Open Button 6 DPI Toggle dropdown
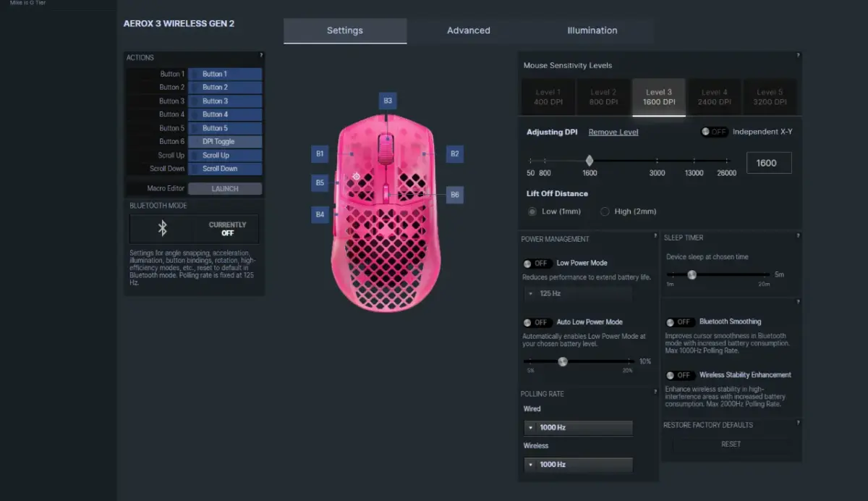868x501 pixels. 225,141
